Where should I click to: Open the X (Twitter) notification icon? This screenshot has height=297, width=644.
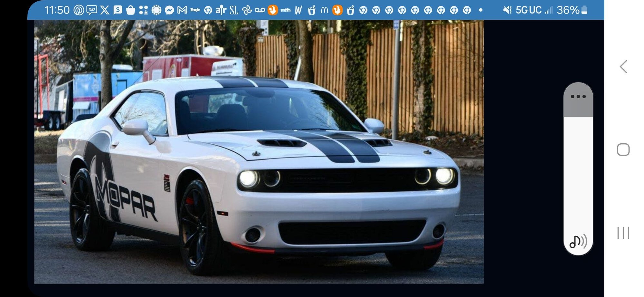pyautogui.click(x=104, y=10)
